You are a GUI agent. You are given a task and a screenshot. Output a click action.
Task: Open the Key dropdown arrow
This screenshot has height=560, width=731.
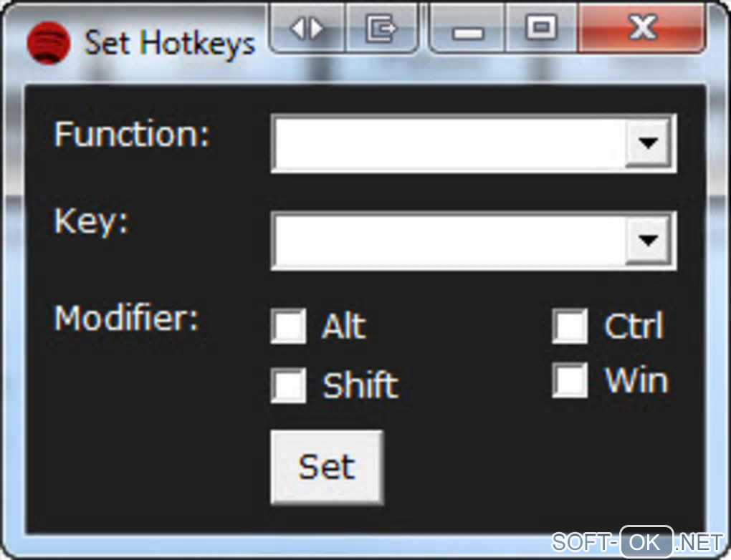coord(648,241)
